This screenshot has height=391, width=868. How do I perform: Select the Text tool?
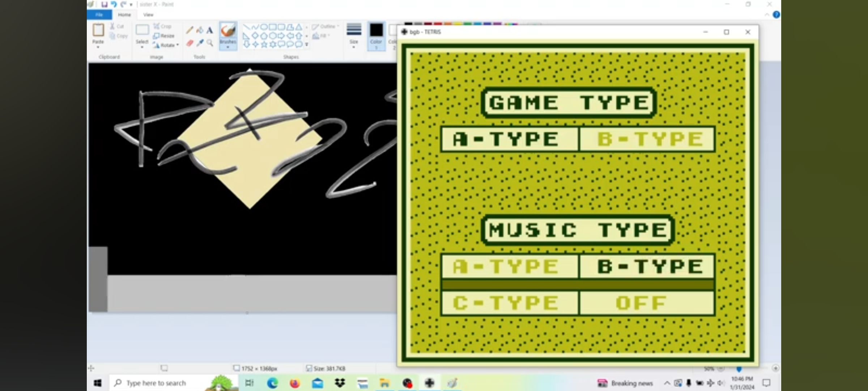(210, 30)
